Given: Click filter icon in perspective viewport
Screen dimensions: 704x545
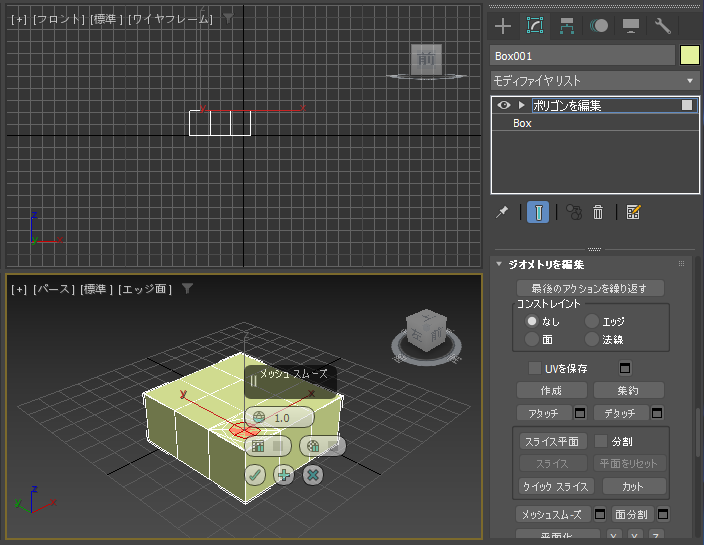Looking at the screenshot, I should click(188, 289).
